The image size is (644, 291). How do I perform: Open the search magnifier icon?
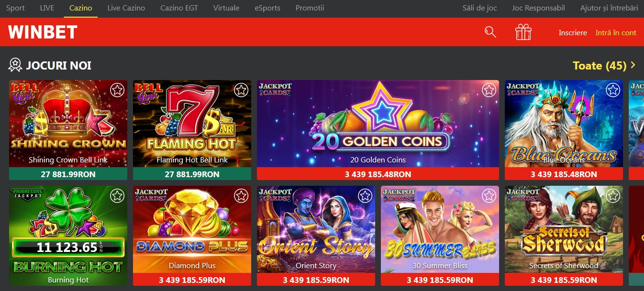tap(490, 32)
